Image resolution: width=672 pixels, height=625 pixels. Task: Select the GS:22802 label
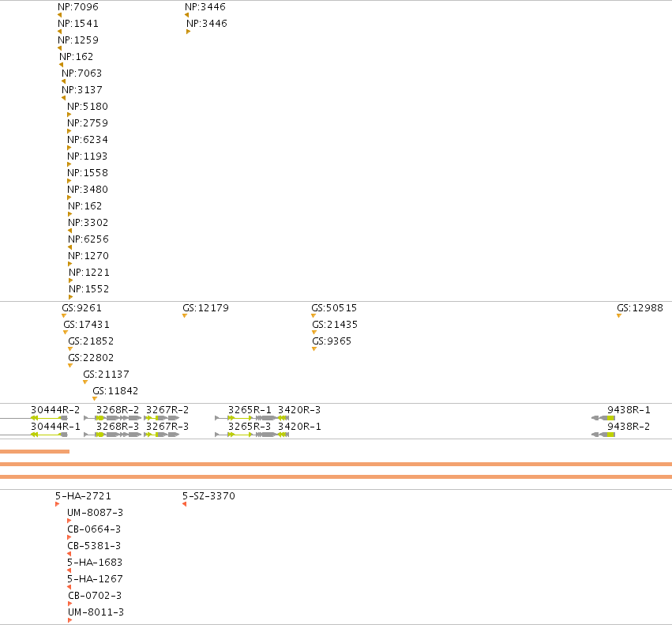(x=91, y=358)
